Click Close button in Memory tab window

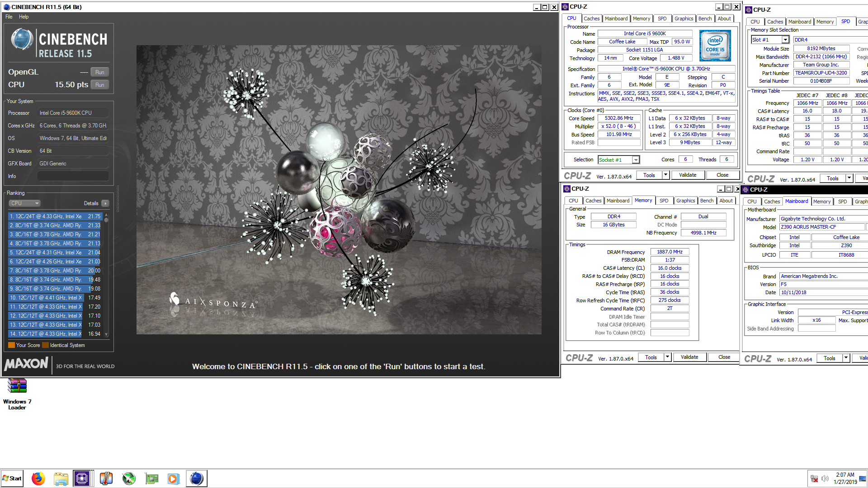coord(724,357)
